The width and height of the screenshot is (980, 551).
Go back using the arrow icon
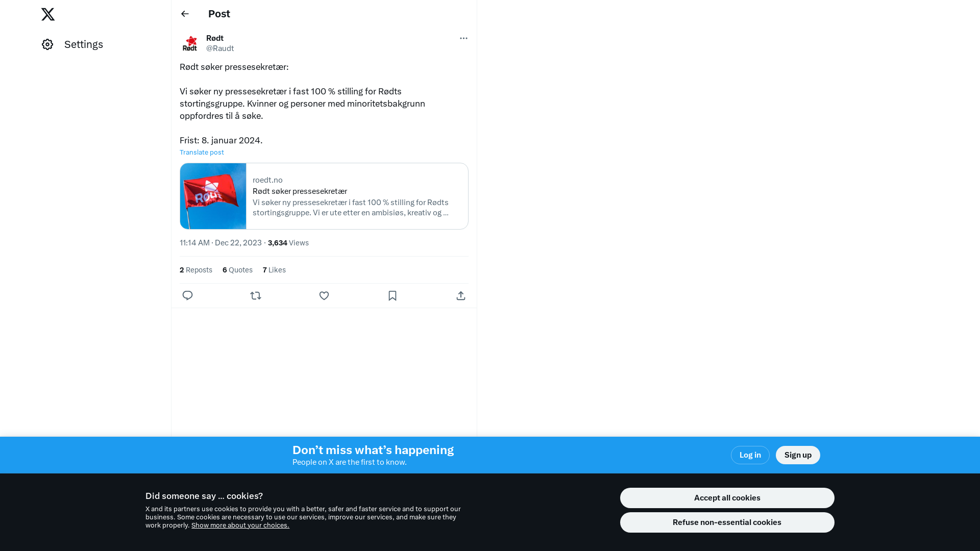tap(185, 14)
